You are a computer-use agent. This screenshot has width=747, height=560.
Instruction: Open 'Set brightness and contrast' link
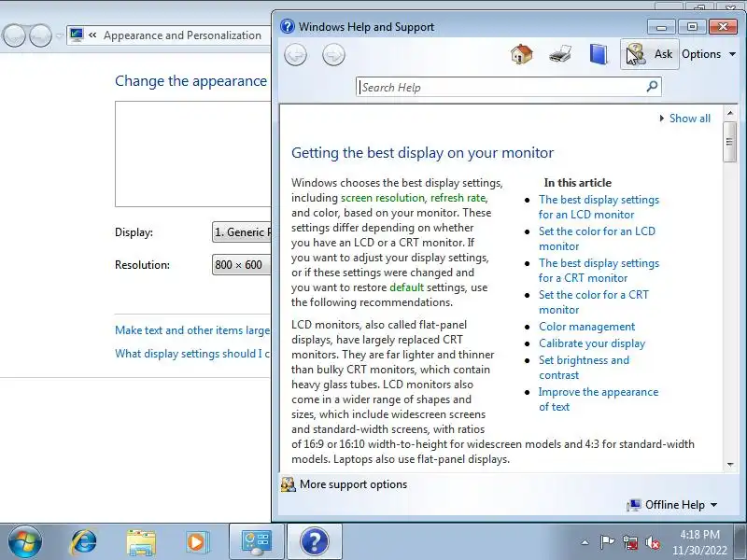(x=584, y=368)
